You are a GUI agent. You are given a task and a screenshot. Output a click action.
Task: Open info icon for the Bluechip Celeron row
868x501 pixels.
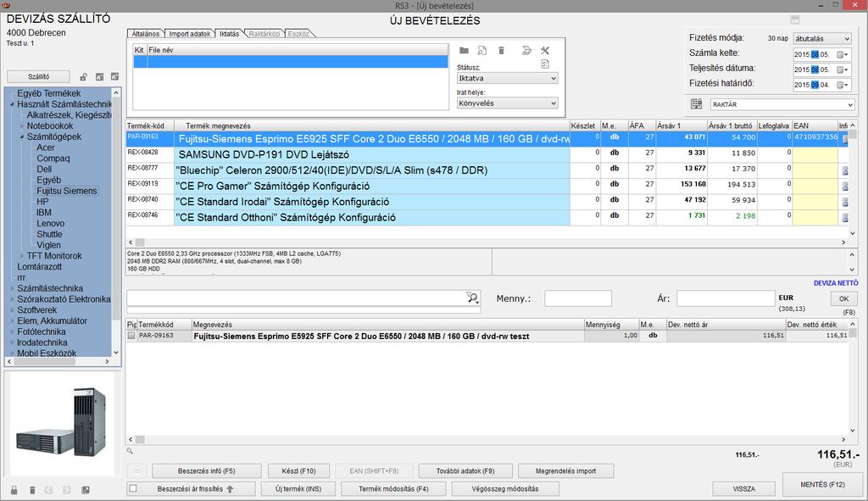(x=845, y=171)
